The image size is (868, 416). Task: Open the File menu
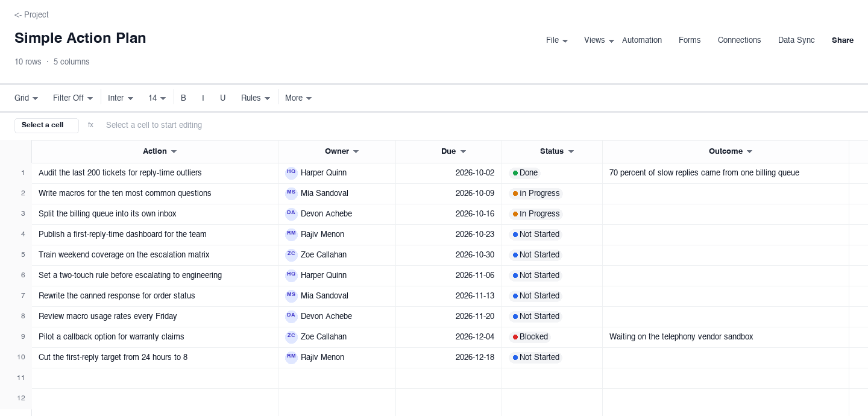(x=557, y=40)
